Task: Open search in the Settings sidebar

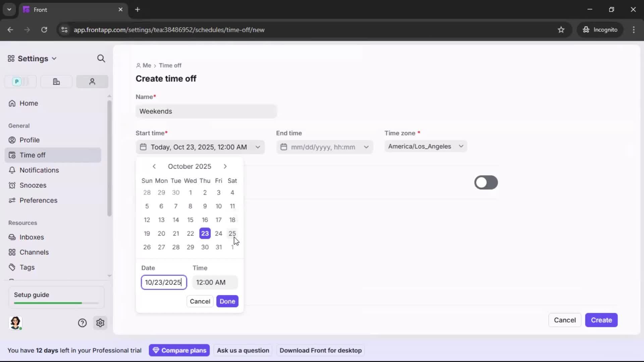Action: [101, 58]
